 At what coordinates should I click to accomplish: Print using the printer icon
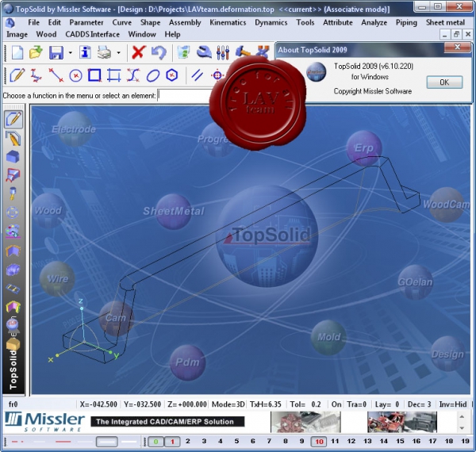coord(104,52)
